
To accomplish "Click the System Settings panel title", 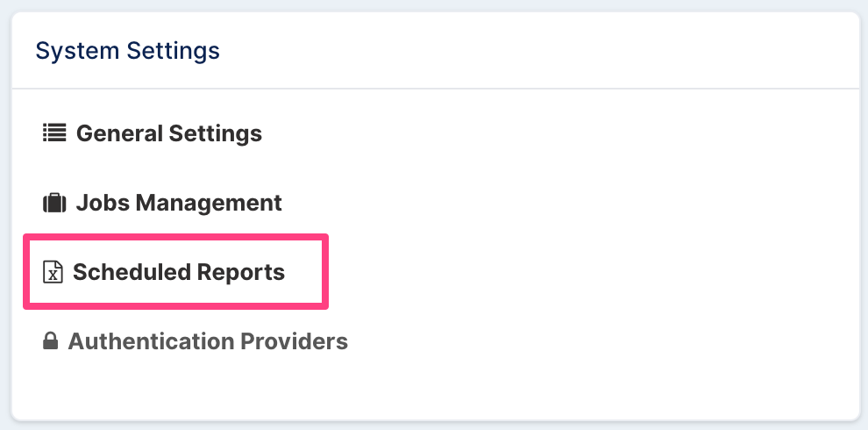I will [127, 51].
